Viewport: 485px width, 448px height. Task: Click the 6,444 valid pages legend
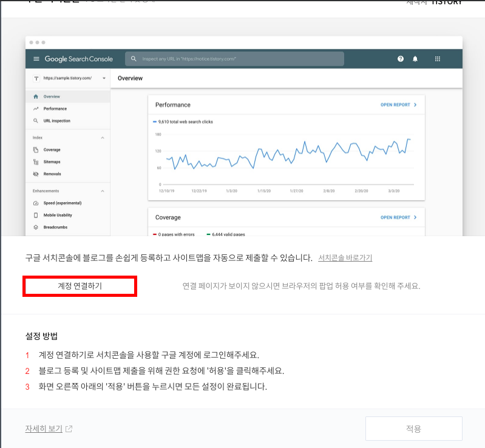tap(226, 234)
